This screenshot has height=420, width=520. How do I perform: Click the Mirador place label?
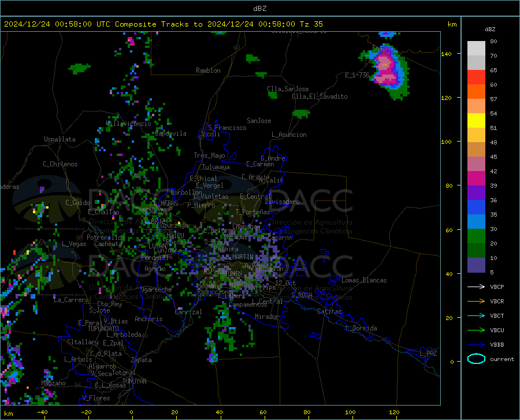[x=266, y=317]
